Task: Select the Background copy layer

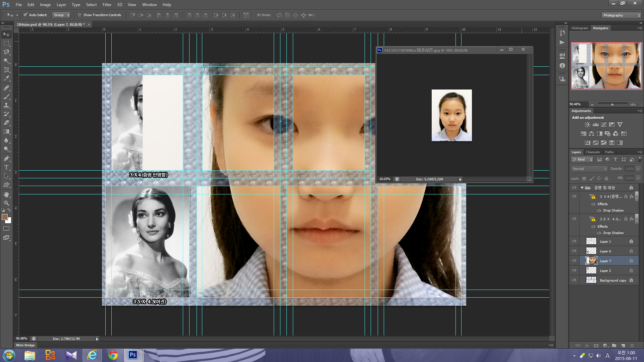Action: click(613, 280)
